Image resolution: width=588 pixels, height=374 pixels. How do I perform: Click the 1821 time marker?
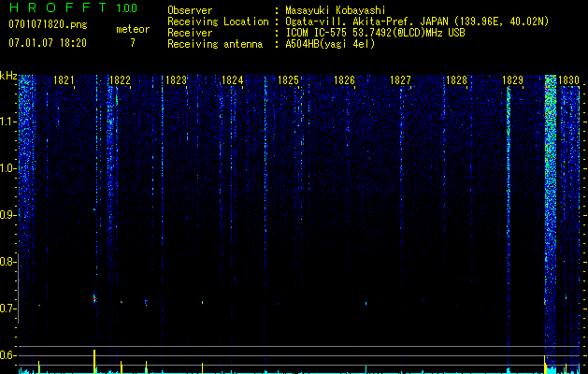click(x=64, y=80)
